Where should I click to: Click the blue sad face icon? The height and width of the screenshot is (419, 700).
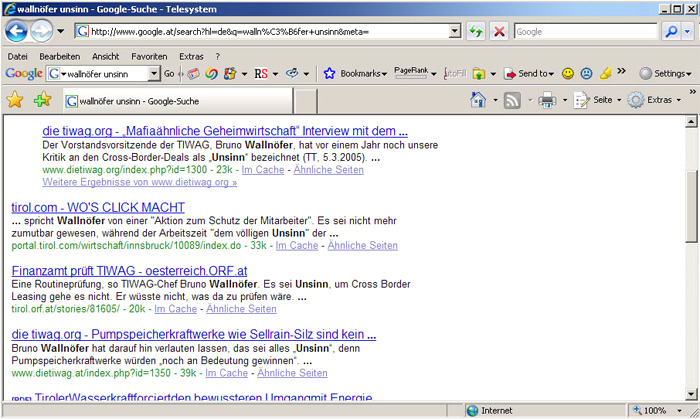click(587, 74)
